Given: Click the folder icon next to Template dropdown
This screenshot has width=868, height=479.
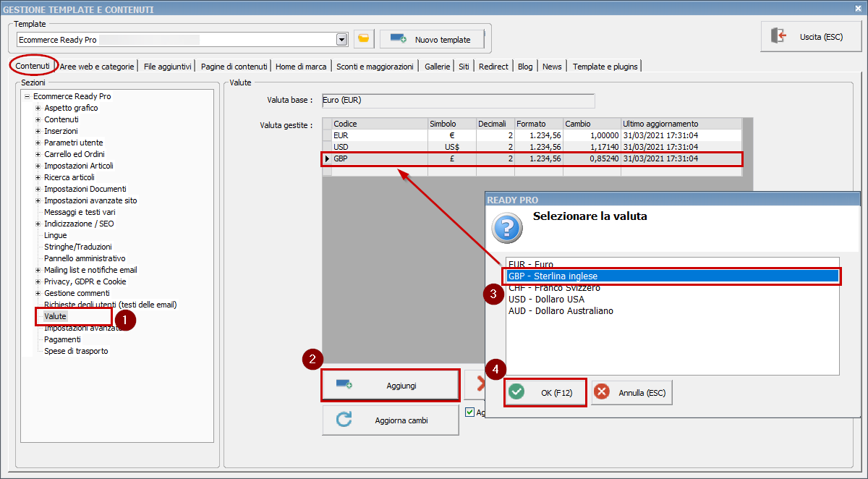Looking at the screenshot, I should 364,39.
